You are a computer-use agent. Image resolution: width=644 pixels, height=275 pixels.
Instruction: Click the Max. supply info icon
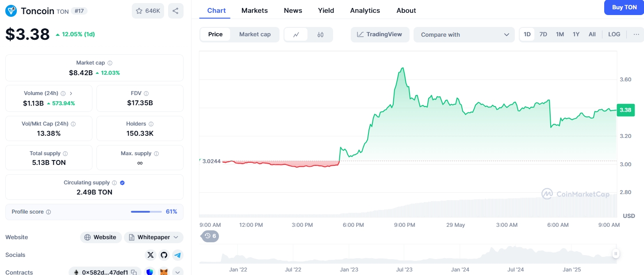coord(156,154)
